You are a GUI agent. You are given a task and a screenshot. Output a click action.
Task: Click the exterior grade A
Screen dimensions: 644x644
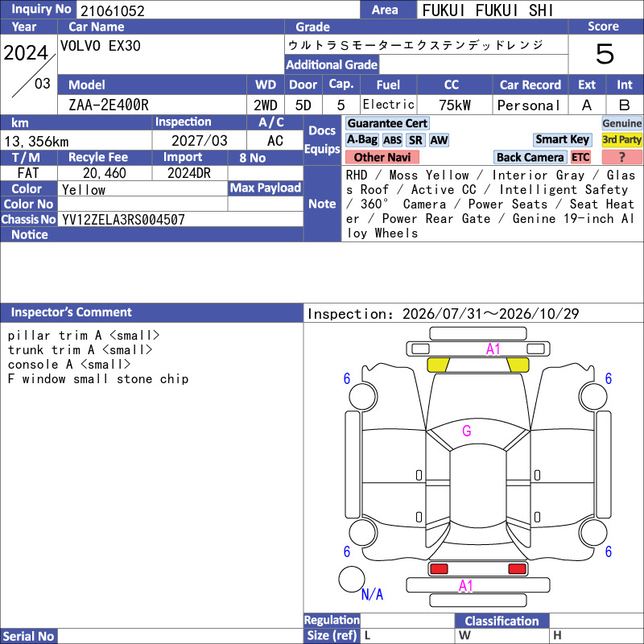click(587, 105)
